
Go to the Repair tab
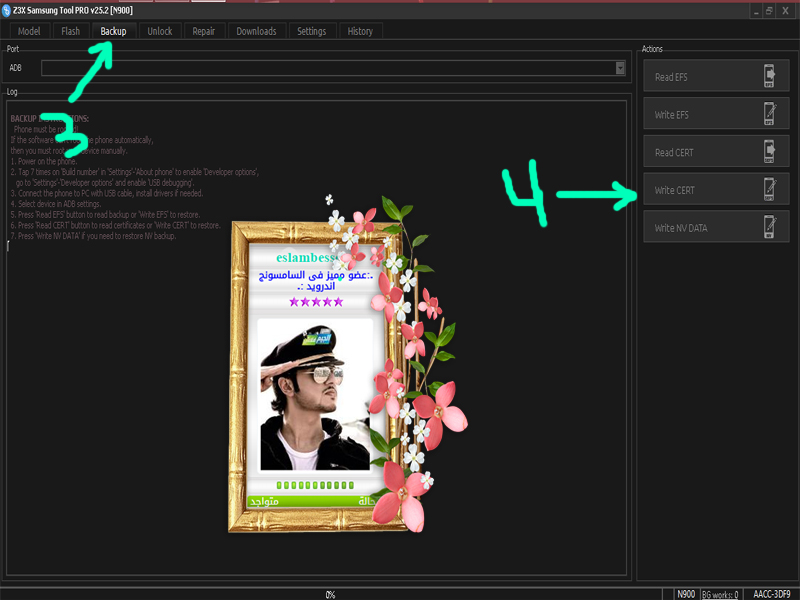click(204, 31)
